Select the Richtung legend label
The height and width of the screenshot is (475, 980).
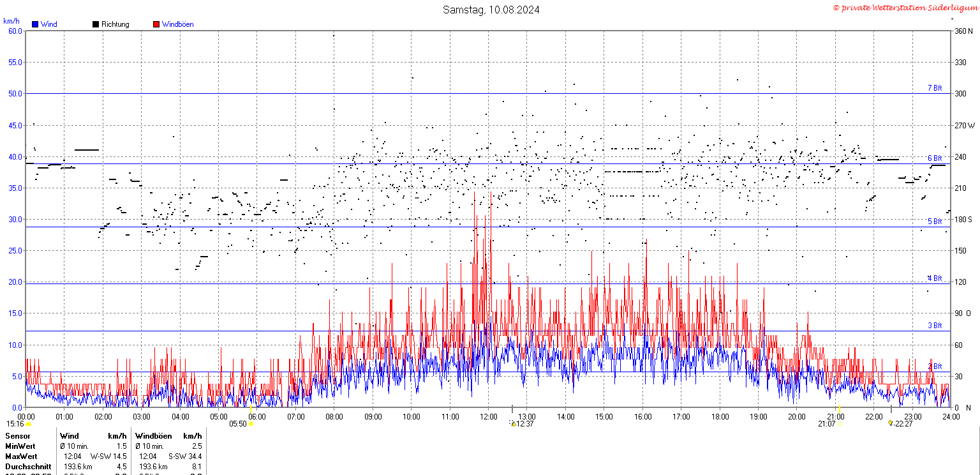tap(115, 24)
